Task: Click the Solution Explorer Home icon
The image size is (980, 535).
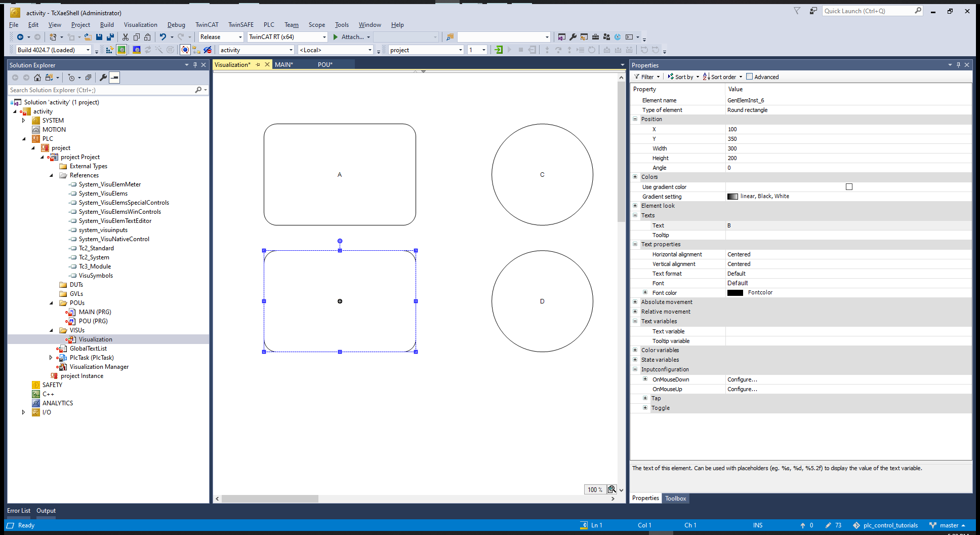Action: tap(37, 78)
